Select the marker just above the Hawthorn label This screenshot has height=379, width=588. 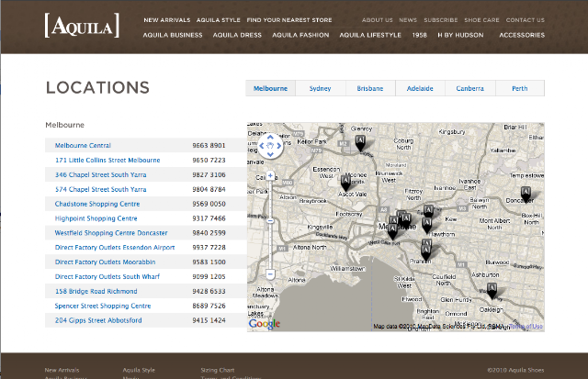(426, 225)
